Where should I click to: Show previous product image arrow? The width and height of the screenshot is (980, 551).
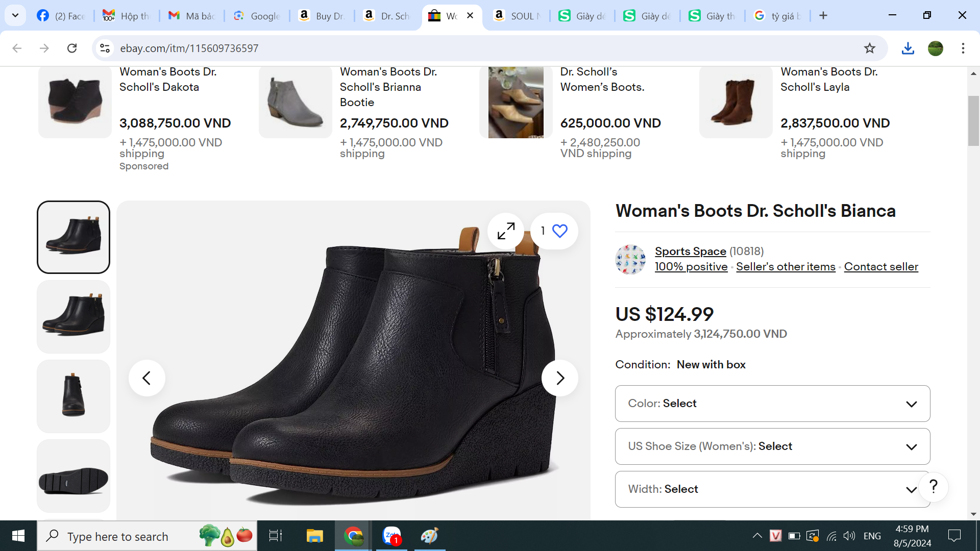pos(146,378)
